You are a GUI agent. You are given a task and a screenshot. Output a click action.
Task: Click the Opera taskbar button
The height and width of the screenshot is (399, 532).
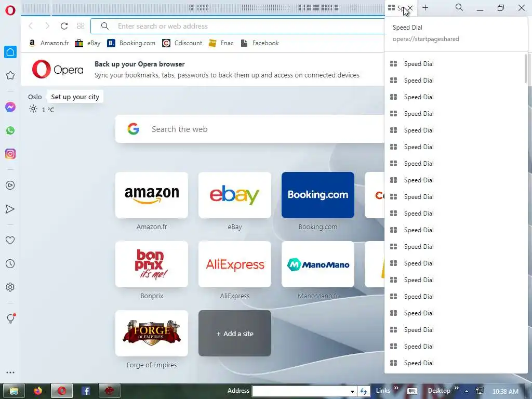62,391
